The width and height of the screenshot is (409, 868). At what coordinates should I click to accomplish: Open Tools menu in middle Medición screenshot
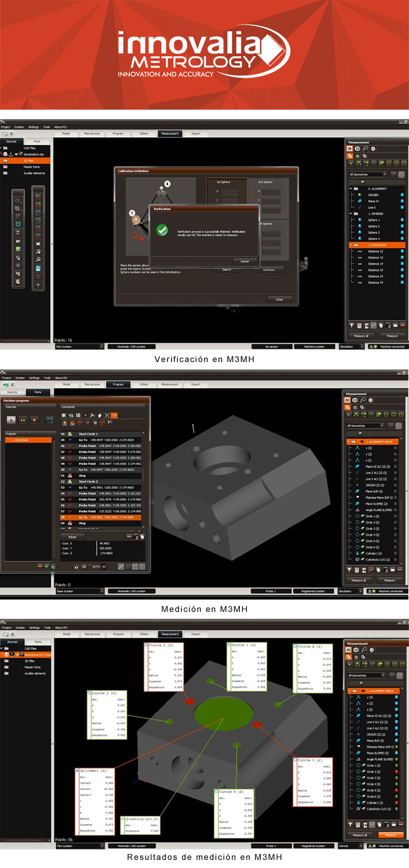click(x=46, y=378)
